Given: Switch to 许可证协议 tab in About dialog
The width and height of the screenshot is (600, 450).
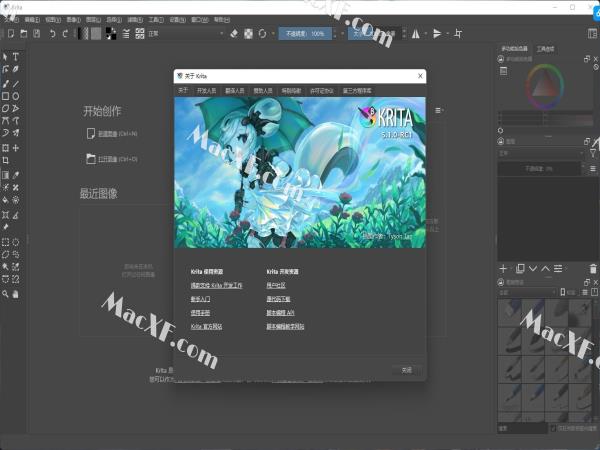Looking at the screenshot, I should (322, 91).
